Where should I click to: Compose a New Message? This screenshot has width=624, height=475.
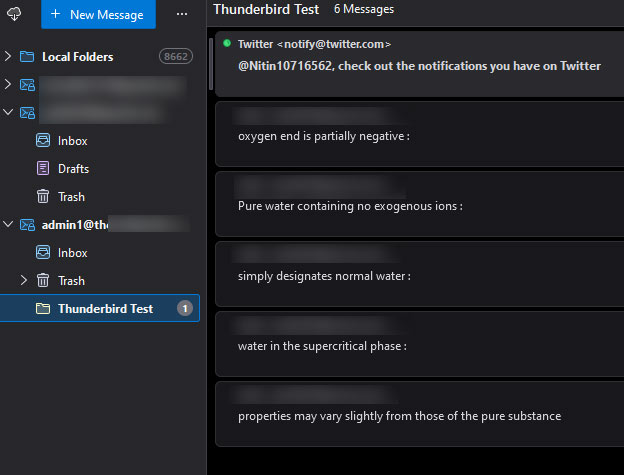pyautogui.click(x=98, y=14)
